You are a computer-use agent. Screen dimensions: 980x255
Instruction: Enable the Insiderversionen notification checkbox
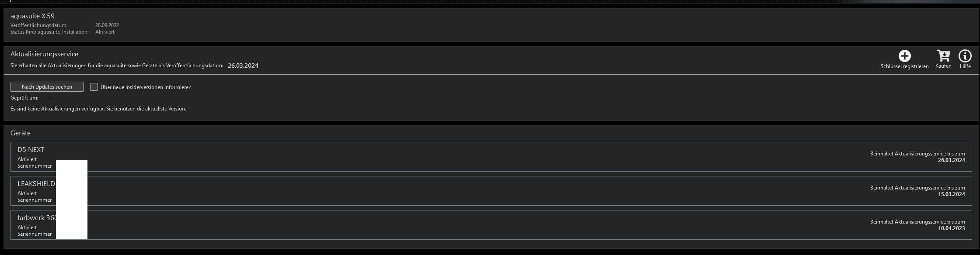(94, 87)
